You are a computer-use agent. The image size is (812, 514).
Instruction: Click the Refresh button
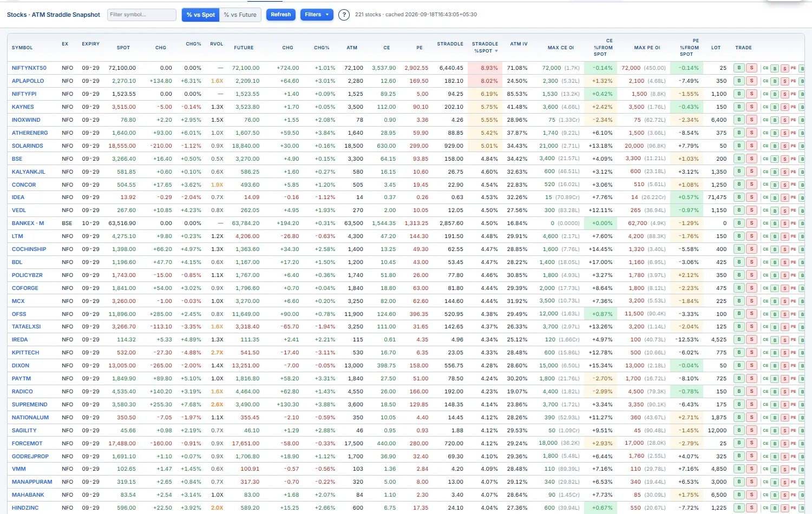[x=280, y=15]
